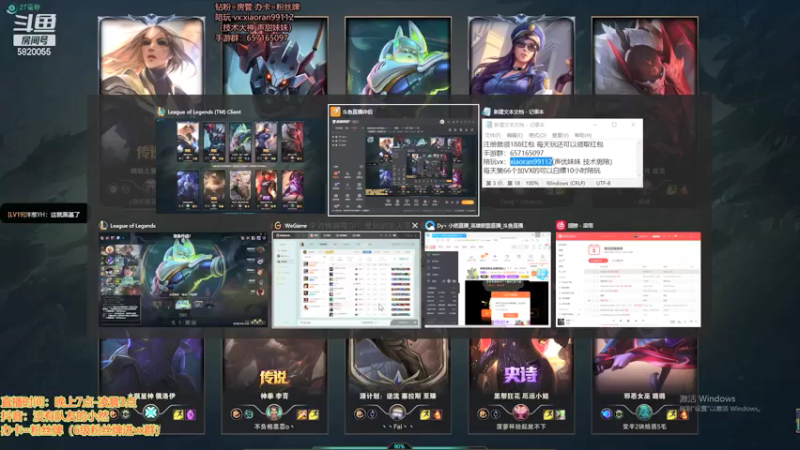Click the 90% loading progress bar
Viewport: 800px width, 450px height.
[399, 446]
